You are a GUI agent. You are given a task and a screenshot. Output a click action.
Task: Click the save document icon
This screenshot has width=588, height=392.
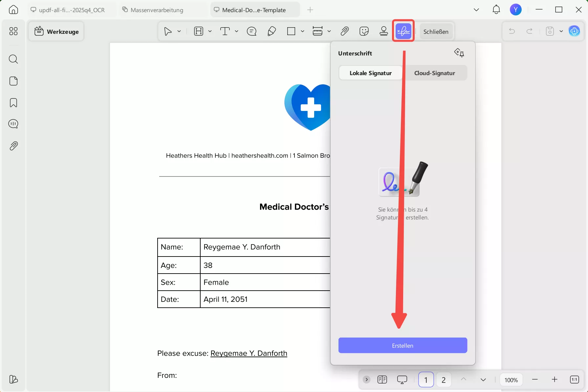550,31
